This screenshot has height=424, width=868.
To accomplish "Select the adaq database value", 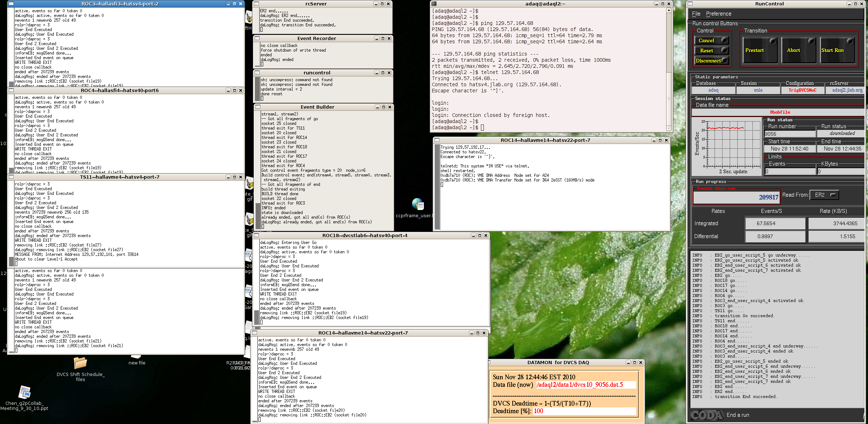I will click(x=713, y=90).
